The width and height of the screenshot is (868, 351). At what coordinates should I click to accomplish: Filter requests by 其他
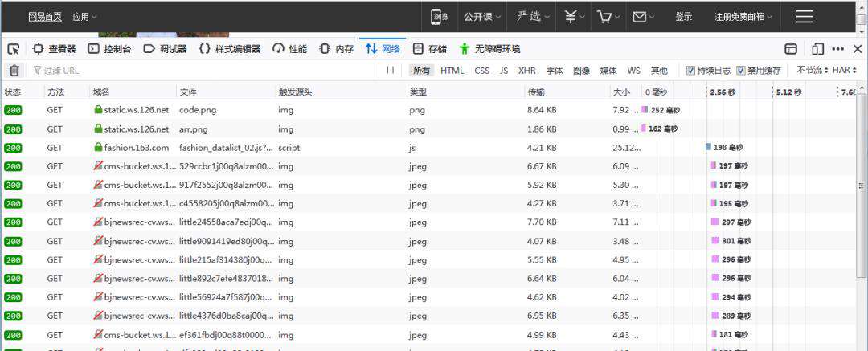coord(659,71)
